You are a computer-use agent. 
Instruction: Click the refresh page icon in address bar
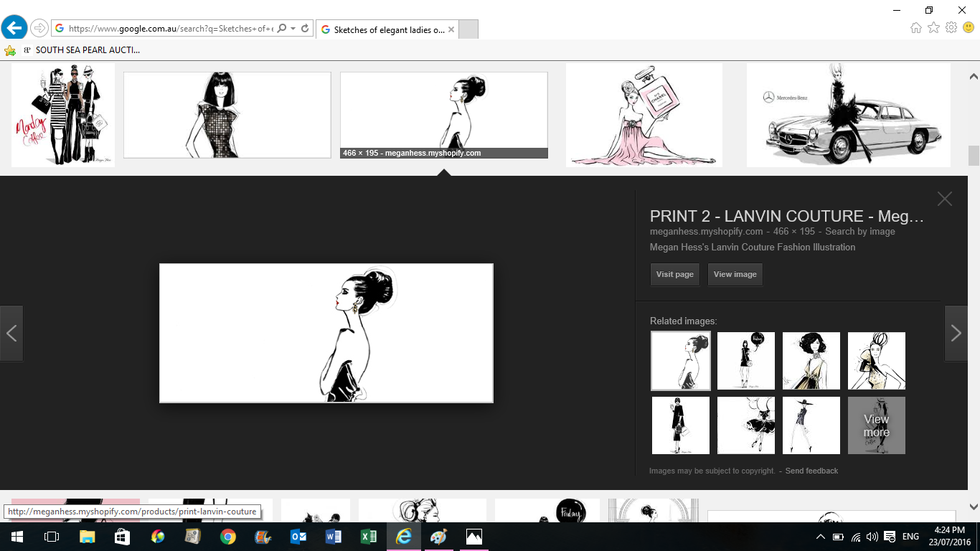[305, 29]
